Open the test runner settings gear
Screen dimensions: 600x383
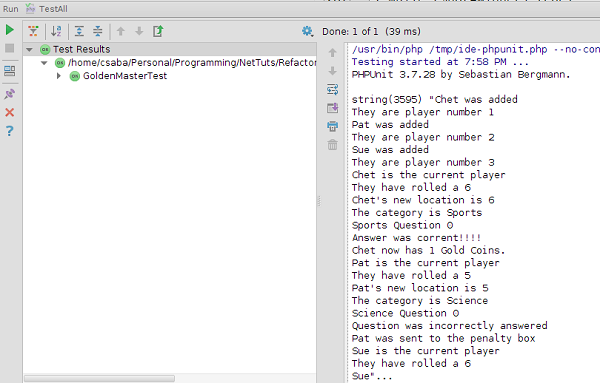[307, 31]
